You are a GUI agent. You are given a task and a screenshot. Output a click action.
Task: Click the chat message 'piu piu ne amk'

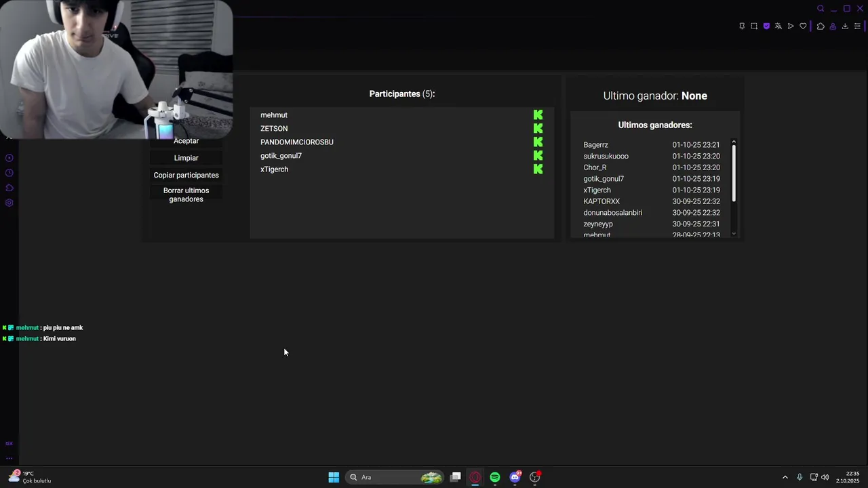[63, 327]
